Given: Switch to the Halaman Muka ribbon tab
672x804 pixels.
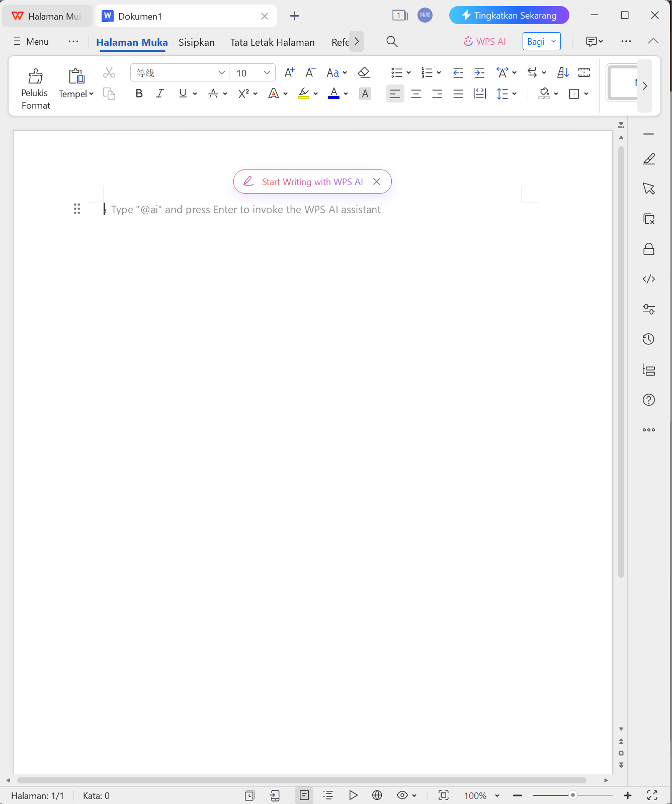Looking at the screenshot, I should click(132, 42).
